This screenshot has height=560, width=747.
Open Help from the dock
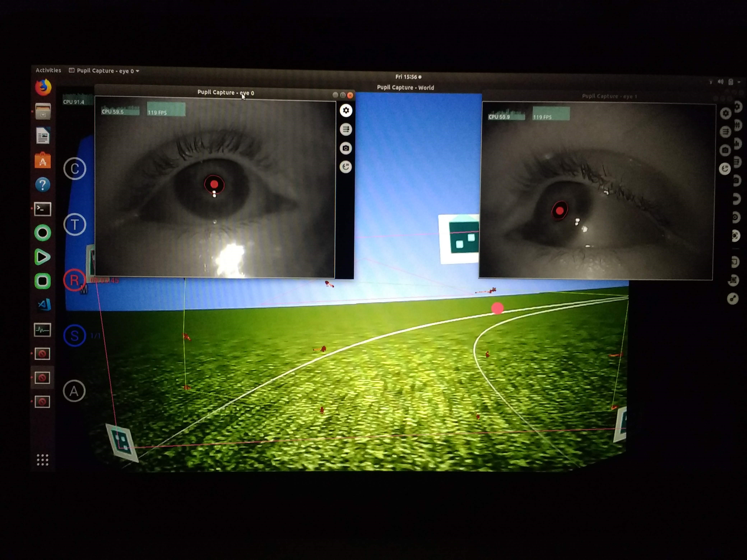[43, 185]
